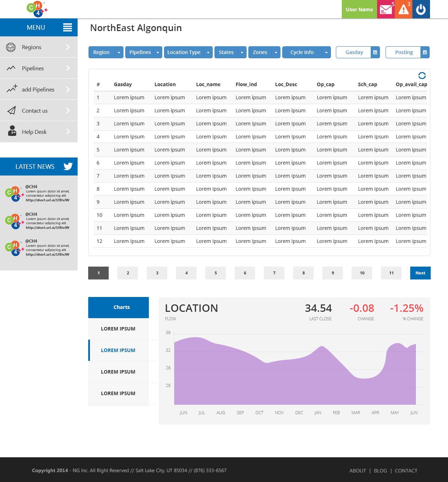The height and width of the screenshot is (482, 448).
Task: Click the CONTACT footer link
Action: tap(406, 471)
